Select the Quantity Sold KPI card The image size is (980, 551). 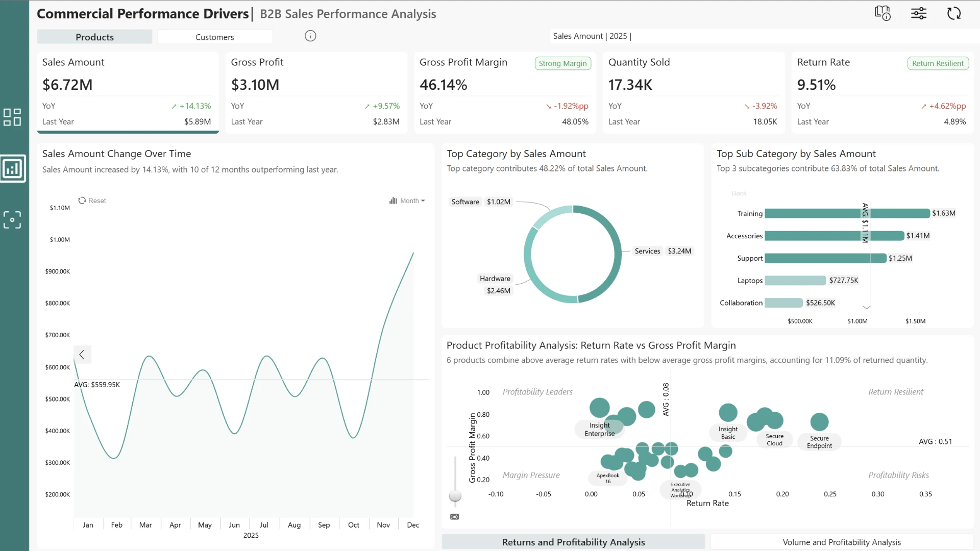coord(694,92)
